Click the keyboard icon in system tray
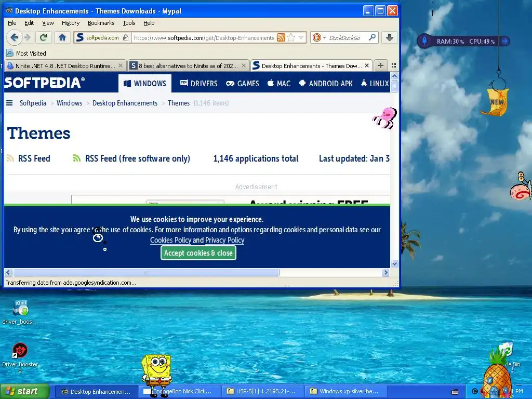This screenshot has width=532, height=399. (455, 392)
